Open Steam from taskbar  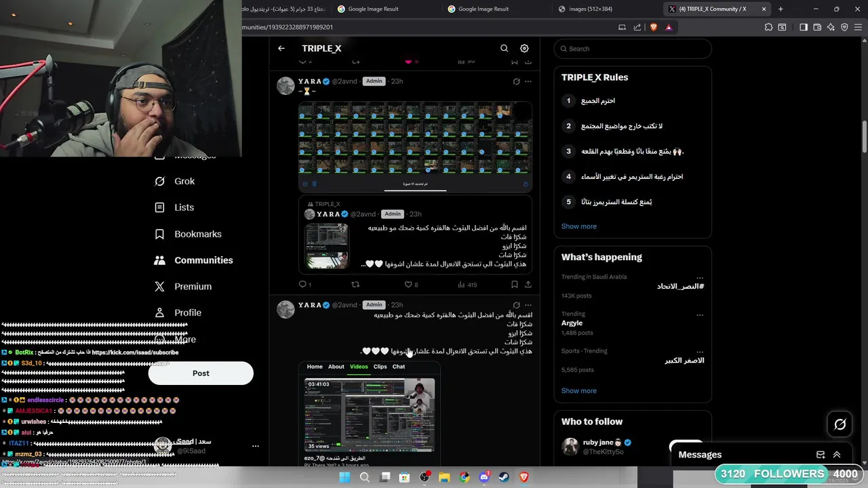coord(504,477)
